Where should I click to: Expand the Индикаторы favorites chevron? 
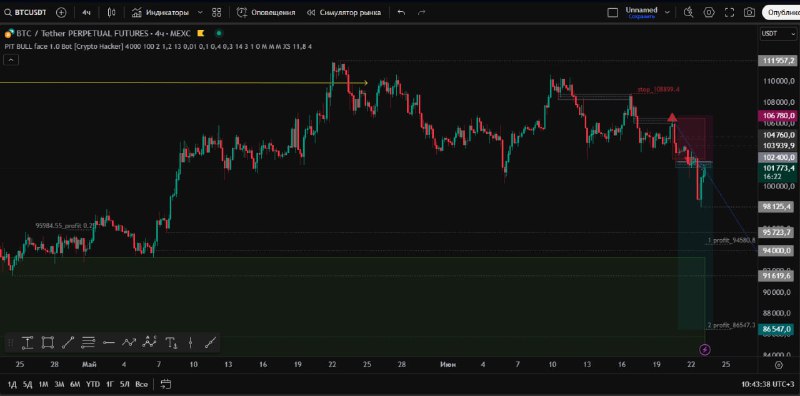pyautogui.click(x=200, y=12)
